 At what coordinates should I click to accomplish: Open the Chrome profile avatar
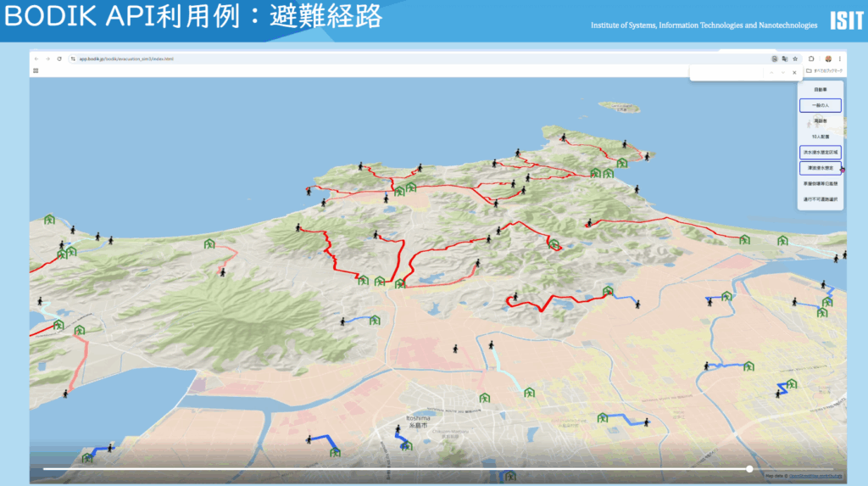[x=828, y=59]
